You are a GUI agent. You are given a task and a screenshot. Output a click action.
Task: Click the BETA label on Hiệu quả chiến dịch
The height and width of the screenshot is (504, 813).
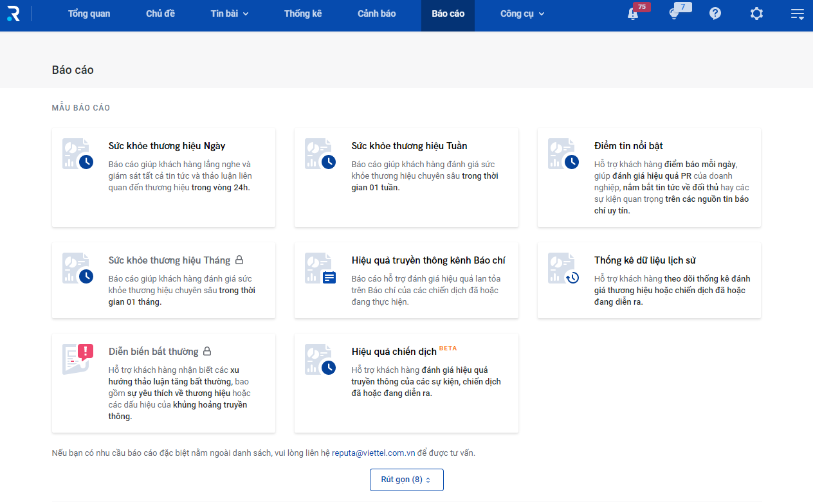point(448,348)
